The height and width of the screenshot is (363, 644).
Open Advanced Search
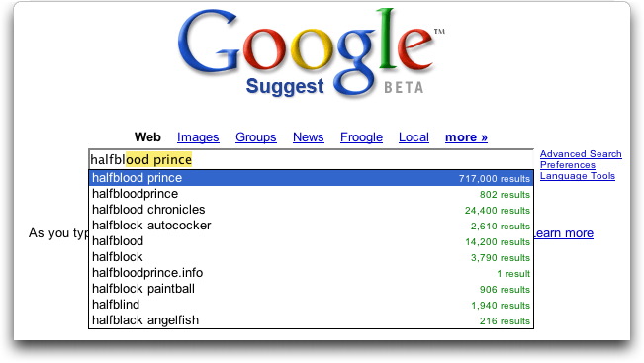click(x=581, y=154)
